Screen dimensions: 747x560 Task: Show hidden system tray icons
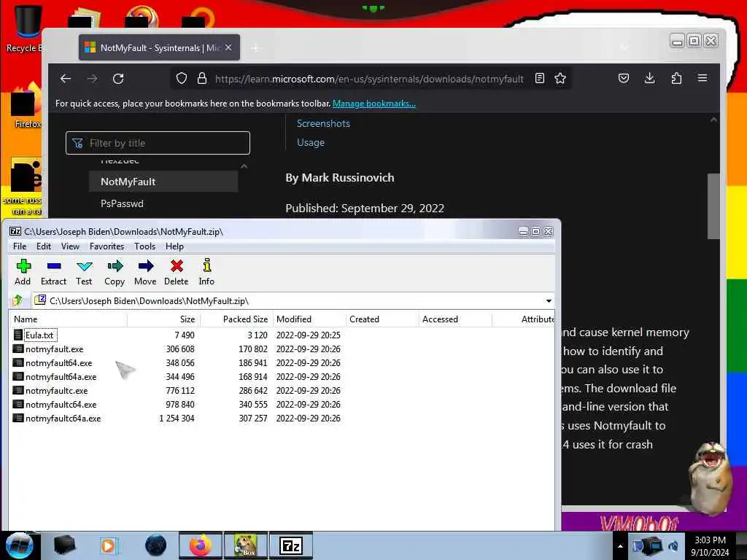coord(620,546)
